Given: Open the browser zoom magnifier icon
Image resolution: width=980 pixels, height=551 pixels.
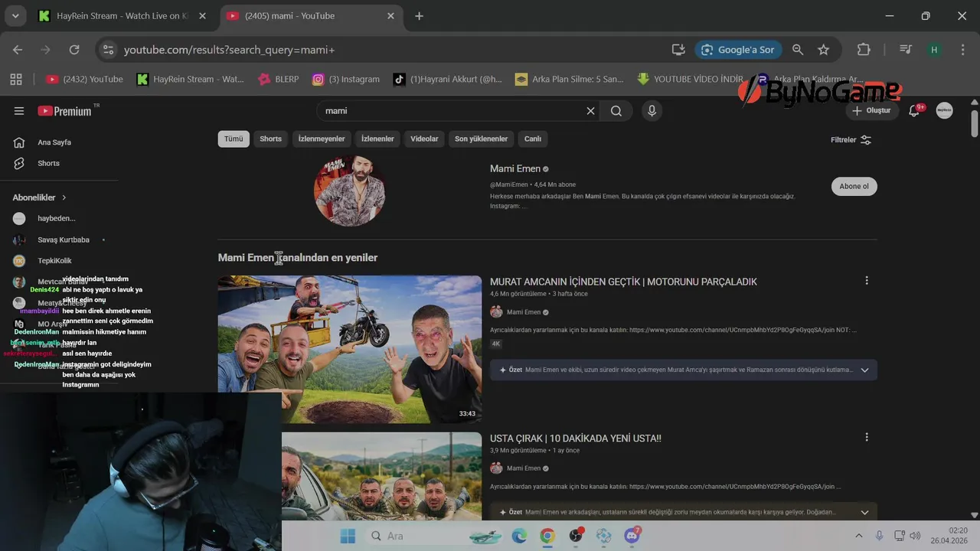Looking at the screenshot, I should 798,50.
